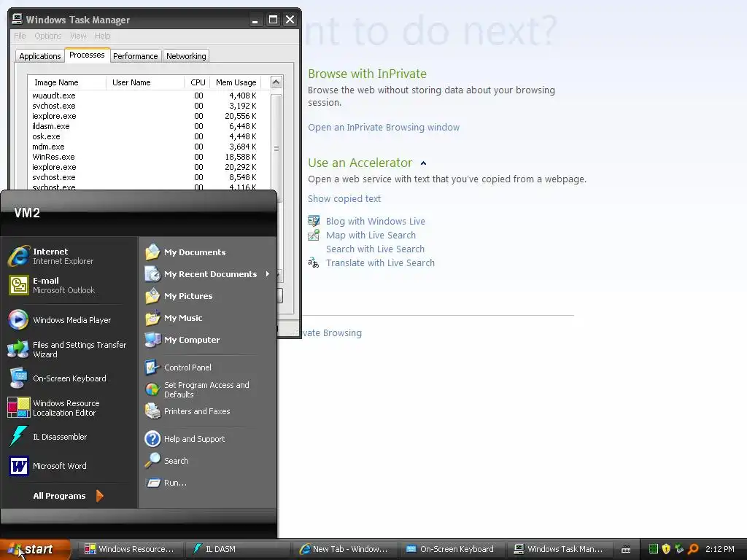Select WinRes.exe process row
Image resolution: width=747 pixels, height=560 pixels.
(x=145, y=157)
